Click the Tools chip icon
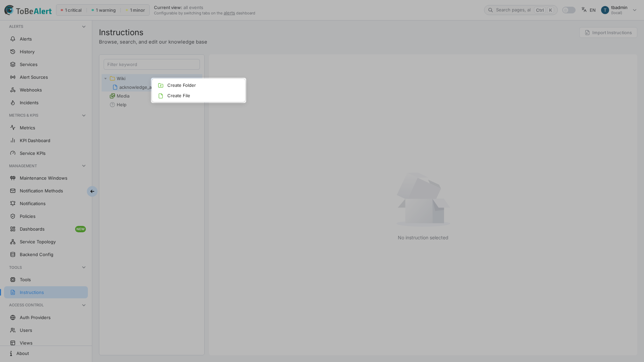 [13, 280]
